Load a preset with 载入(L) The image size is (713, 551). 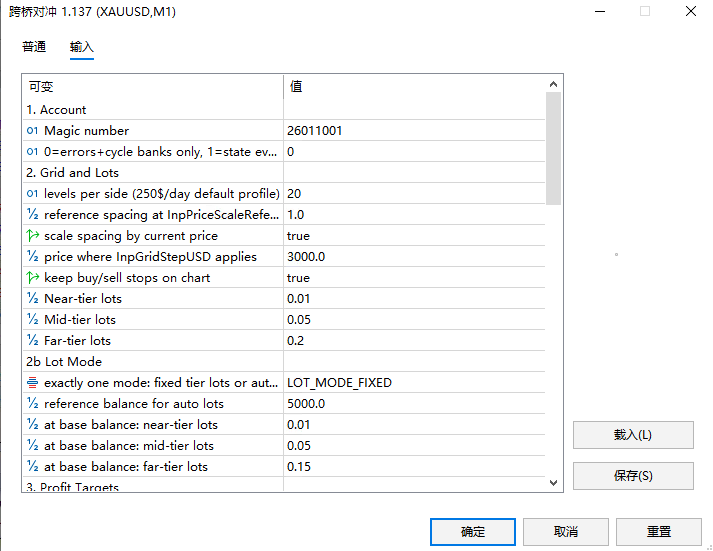click(x=633, y=435)
